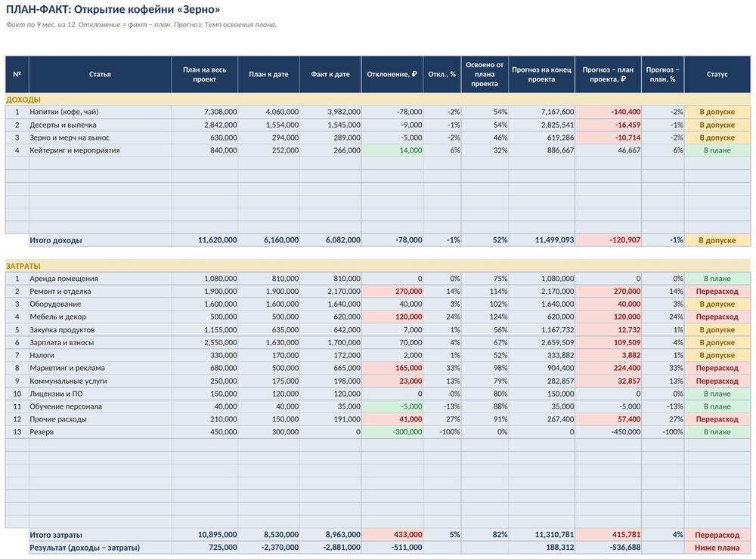Click the «План к дате» column header

[x=268, y=74]
